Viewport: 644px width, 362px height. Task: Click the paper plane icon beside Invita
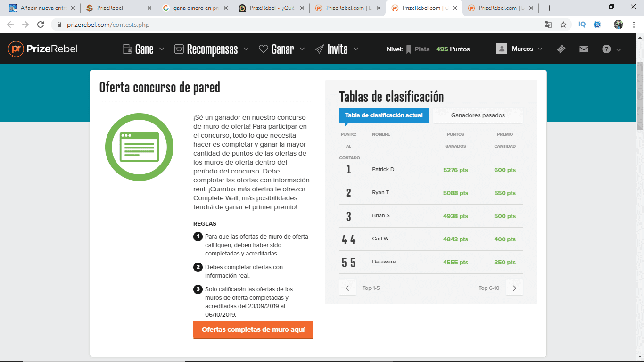pos(320,49)
